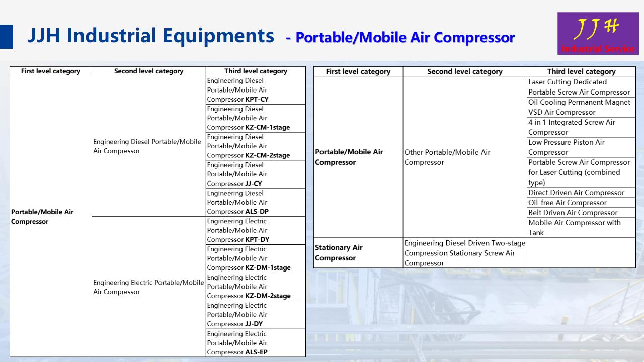Select the KPT-CY compressor cell

tap(256, 90)
